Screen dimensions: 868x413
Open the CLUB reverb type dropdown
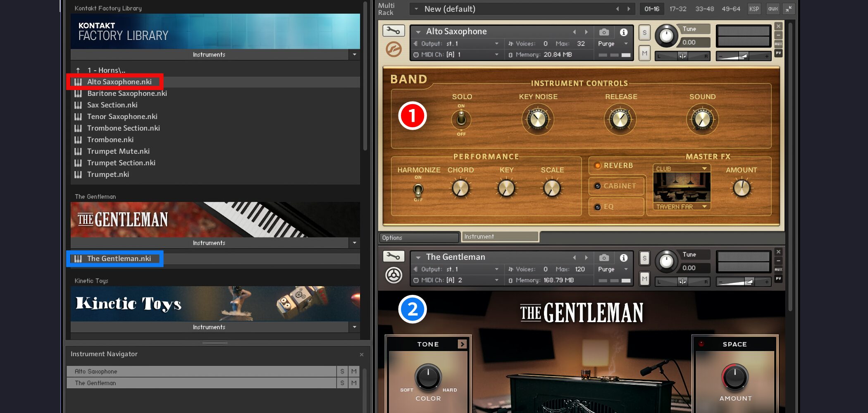coord(681,169)
